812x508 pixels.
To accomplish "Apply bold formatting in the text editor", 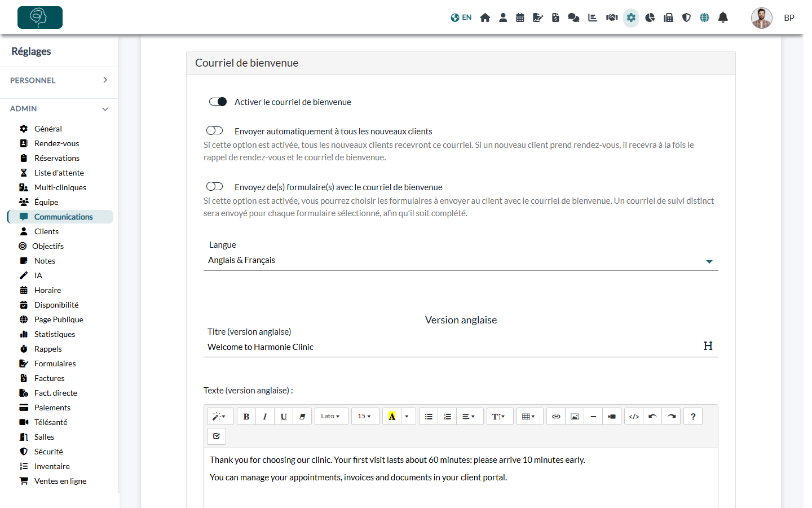I will click(246, 417).
